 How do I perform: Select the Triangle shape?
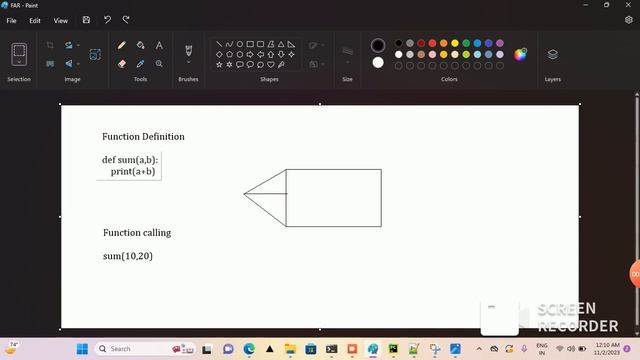pos(281,44)
